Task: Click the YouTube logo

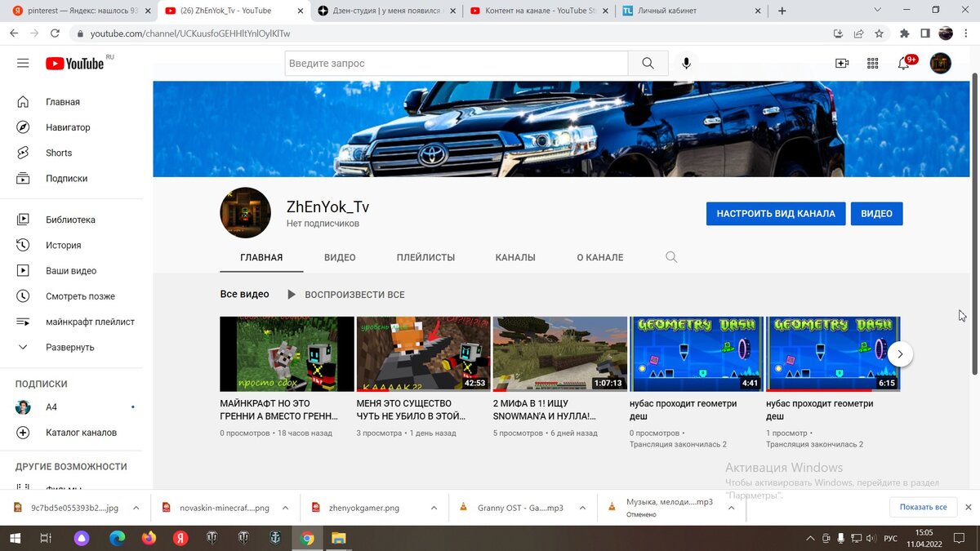Action: tap(75, 64)
